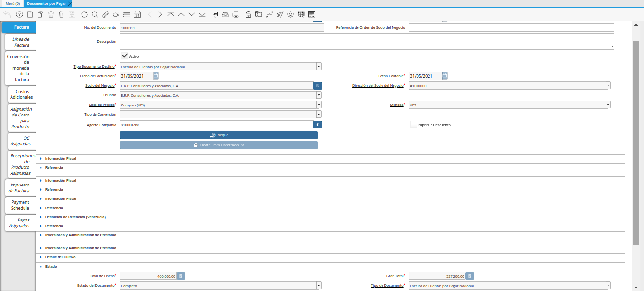Click the padlock Lock record icon

point(248,14)
